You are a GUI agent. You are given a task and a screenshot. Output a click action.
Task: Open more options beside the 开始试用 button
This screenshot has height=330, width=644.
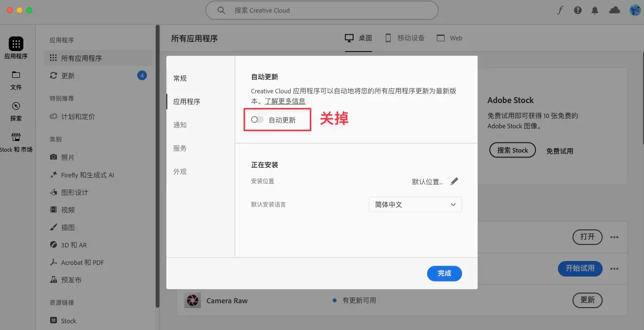pyautogui.click(x=614, y=268)
